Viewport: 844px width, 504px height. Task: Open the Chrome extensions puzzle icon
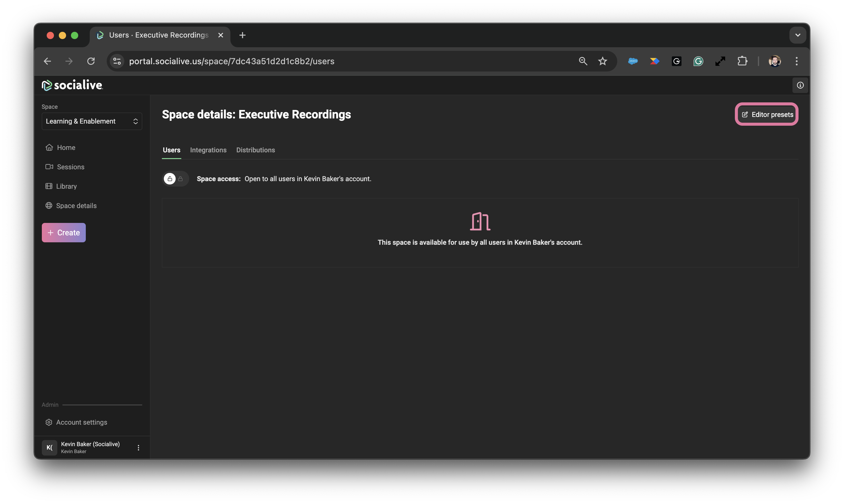(x=742, y=61)
